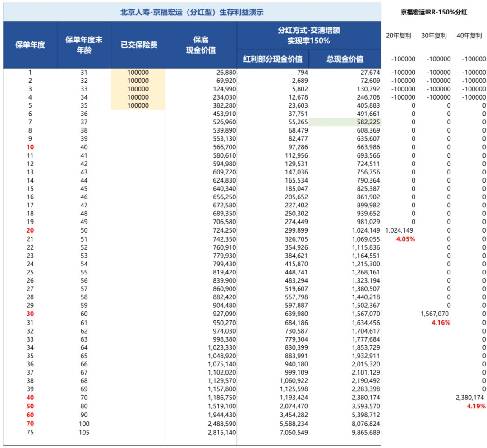Click the total cash value 663,986
Image resolution: width=487 pixels, height=448 pixels.
[368, 147]
